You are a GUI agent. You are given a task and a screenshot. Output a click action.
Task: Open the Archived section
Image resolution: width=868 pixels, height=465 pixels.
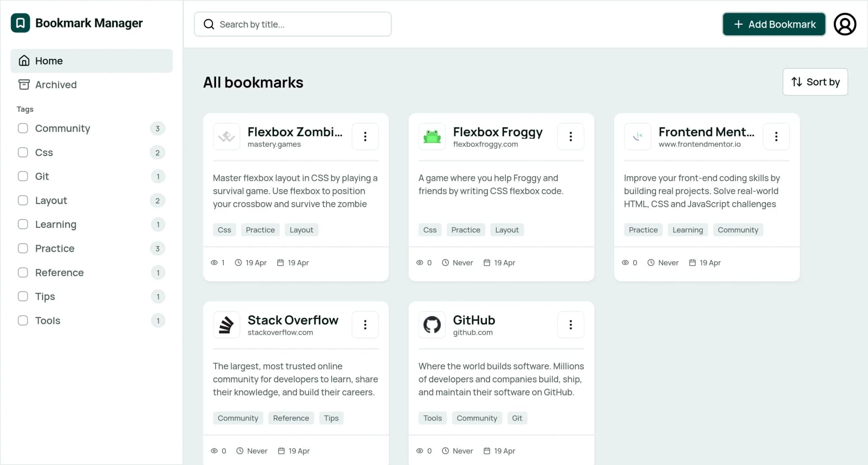pos(92,85)
